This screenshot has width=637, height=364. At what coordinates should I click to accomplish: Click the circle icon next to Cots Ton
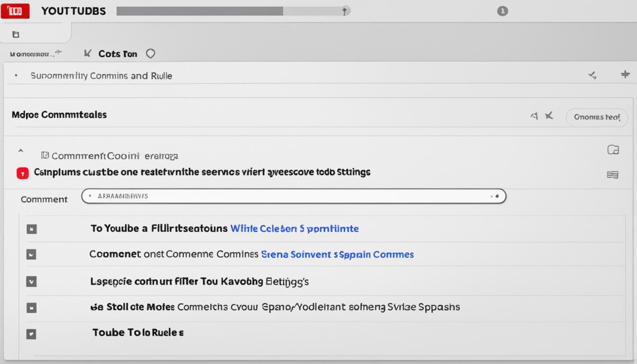tap(150, 54)
